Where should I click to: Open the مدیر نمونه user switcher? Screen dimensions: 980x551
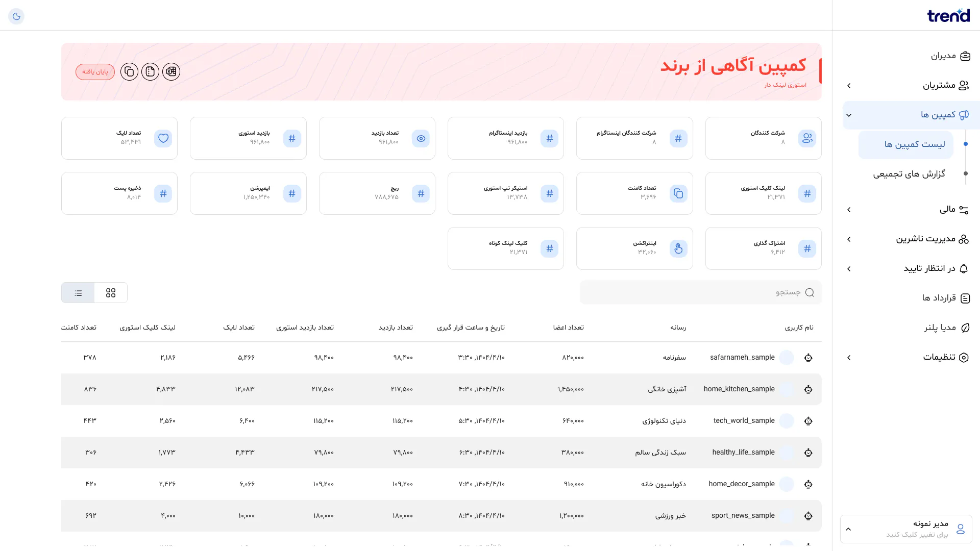(x=906, y=529)
